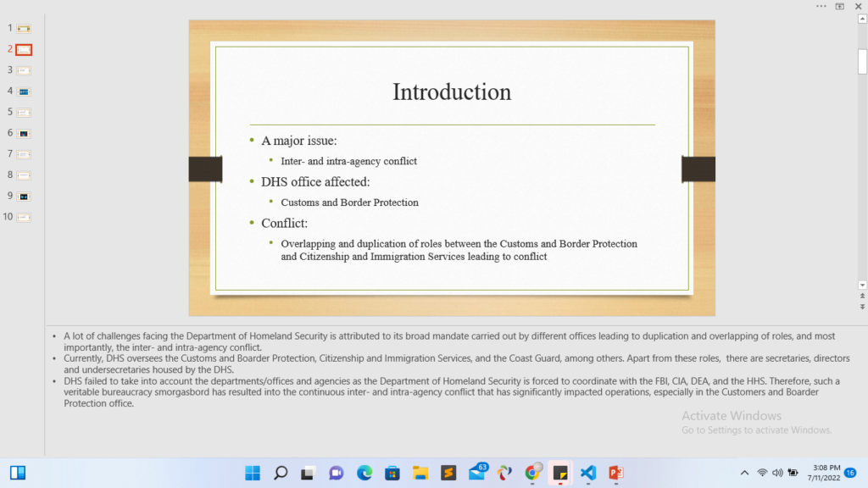
Task: Select slide 9 thumbnail in panel
Action: click(x=24, y=196)
